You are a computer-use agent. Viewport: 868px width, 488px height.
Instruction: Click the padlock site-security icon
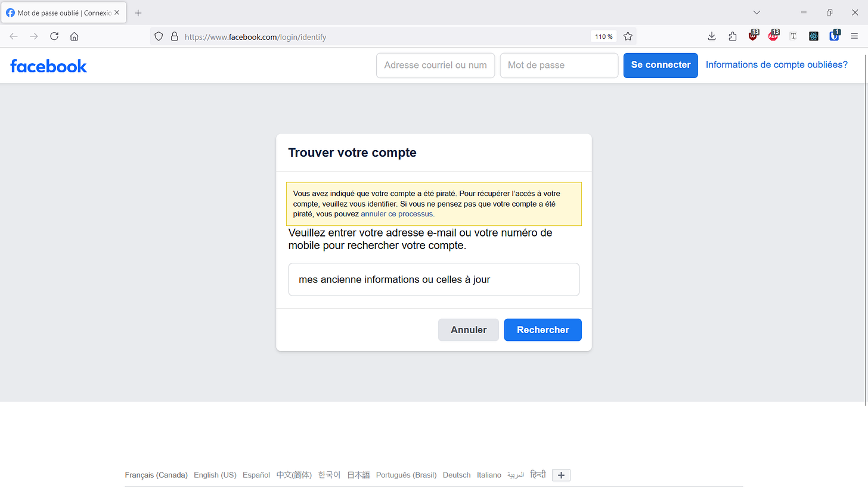click(x=174, y=36)
